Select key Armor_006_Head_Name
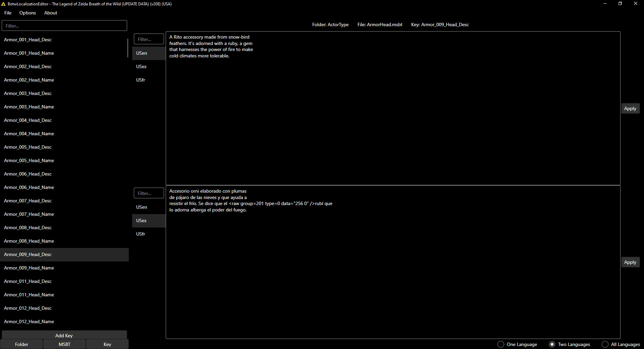The image size is (644, 349). click(64, 187)
